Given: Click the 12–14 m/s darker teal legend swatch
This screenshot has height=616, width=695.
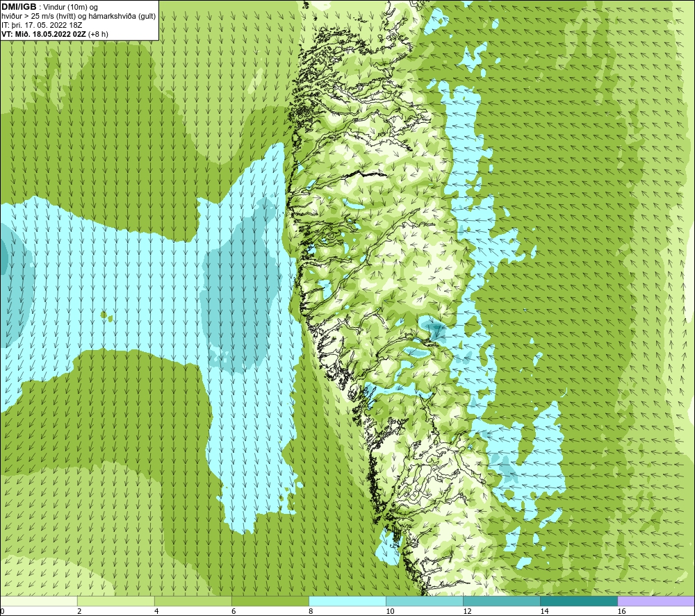Looking at the screenshot, I should 502,601.
